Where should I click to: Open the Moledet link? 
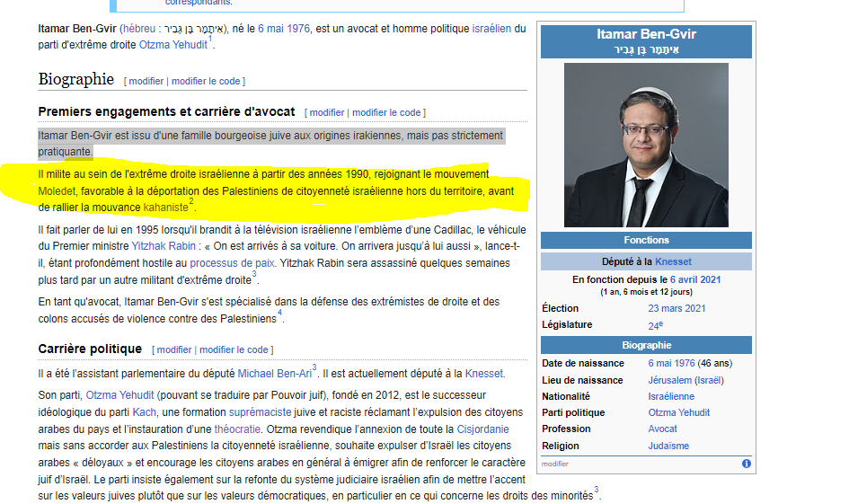coord(57,191)
